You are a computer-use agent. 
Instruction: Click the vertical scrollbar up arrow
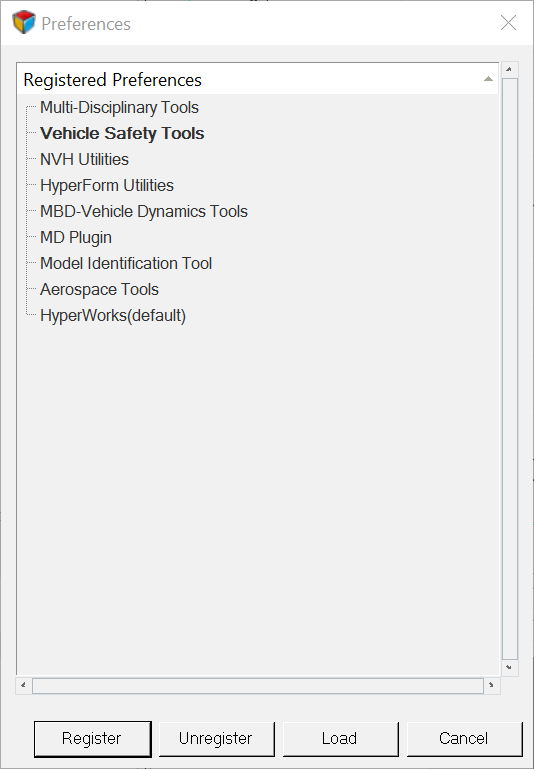(509, 70)
